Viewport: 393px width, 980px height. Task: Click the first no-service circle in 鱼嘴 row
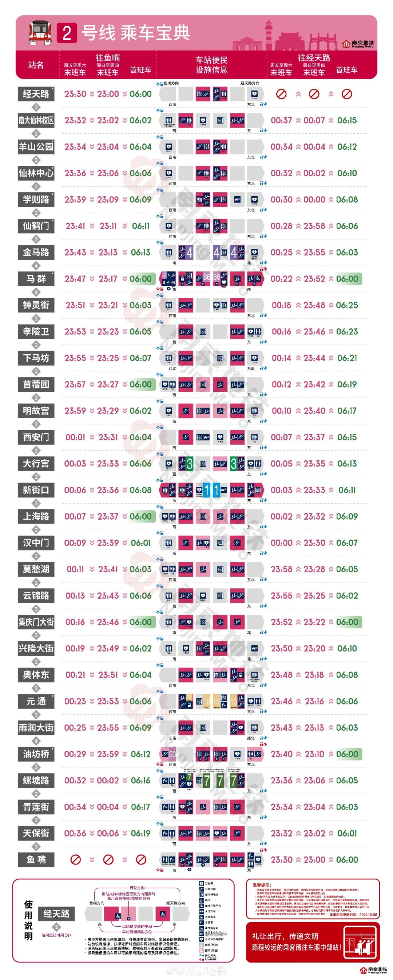pyautogui.click(x=75, y=859)
